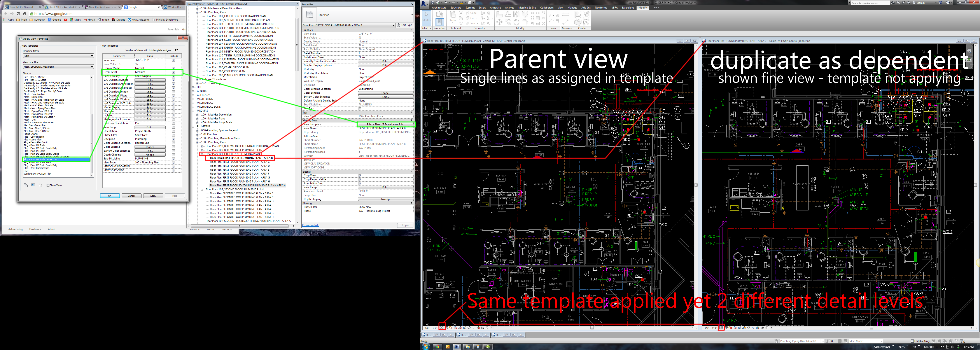The height and width of the screenshot is (350, 980).
Task: Toggle Editable Only checkbox in status bar
Action: pyautogui.click(x=912, y=341)
